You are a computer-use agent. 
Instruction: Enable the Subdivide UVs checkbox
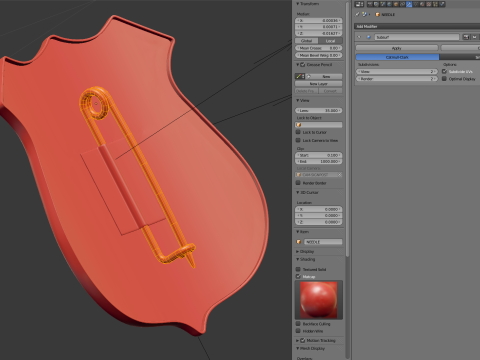444,71
